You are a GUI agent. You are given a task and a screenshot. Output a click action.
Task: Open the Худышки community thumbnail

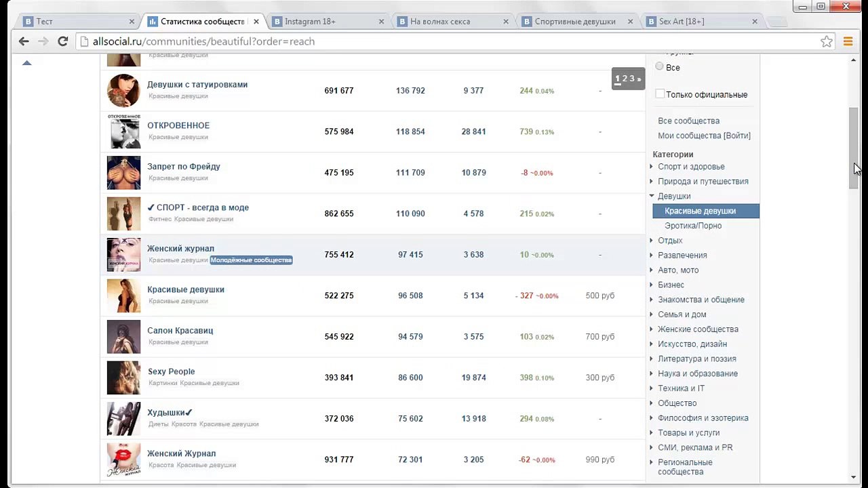pos(123,419)
